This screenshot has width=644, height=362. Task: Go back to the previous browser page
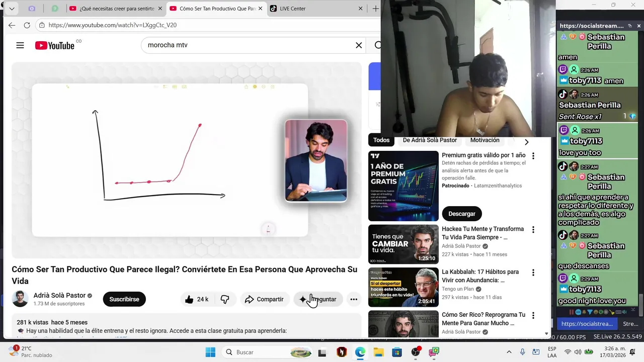click(x=12, y=25)
